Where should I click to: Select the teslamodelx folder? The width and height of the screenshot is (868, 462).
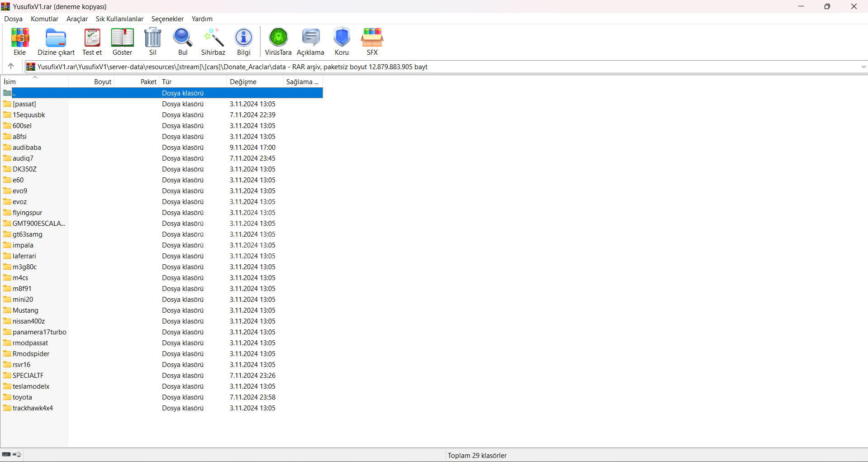click(31, 386)
